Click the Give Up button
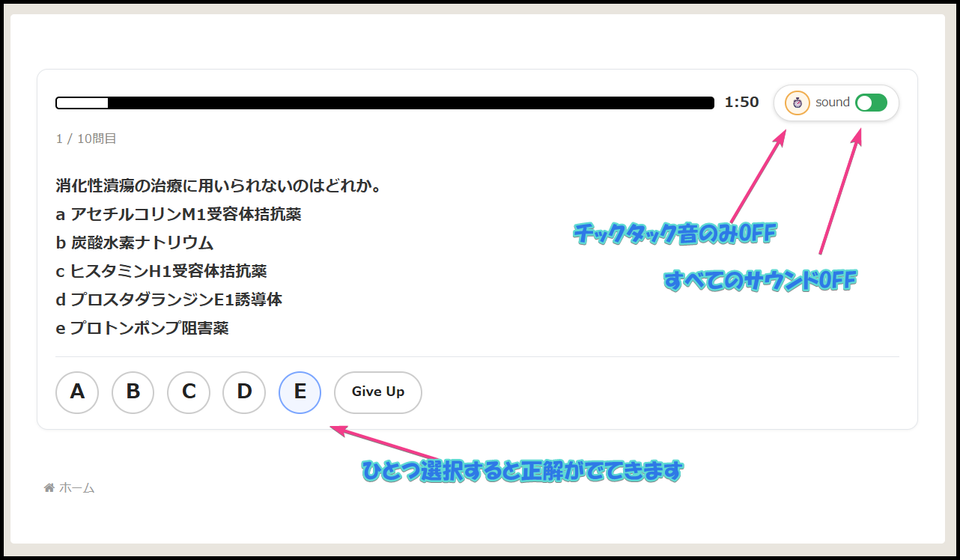 (x=378, y=392)
